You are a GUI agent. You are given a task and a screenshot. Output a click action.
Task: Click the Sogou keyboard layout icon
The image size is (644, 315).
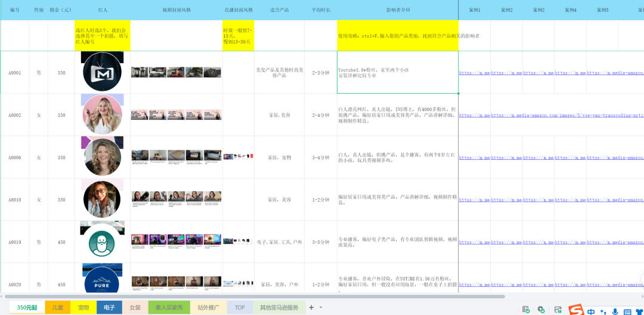click(x=627, y=311)
